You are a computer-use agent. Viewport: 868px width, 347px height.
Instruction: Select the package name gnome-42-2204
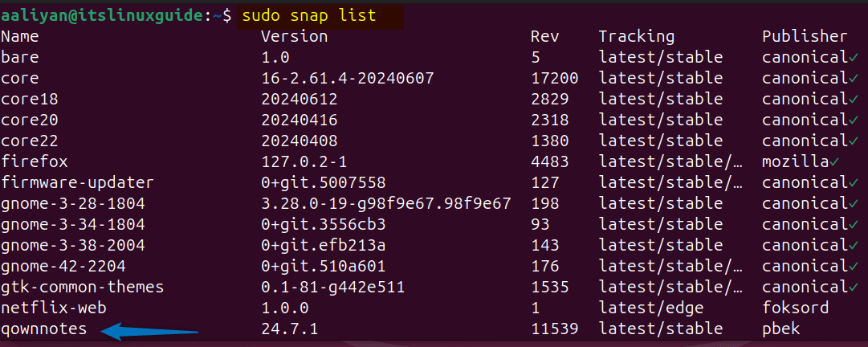[63, 267]
